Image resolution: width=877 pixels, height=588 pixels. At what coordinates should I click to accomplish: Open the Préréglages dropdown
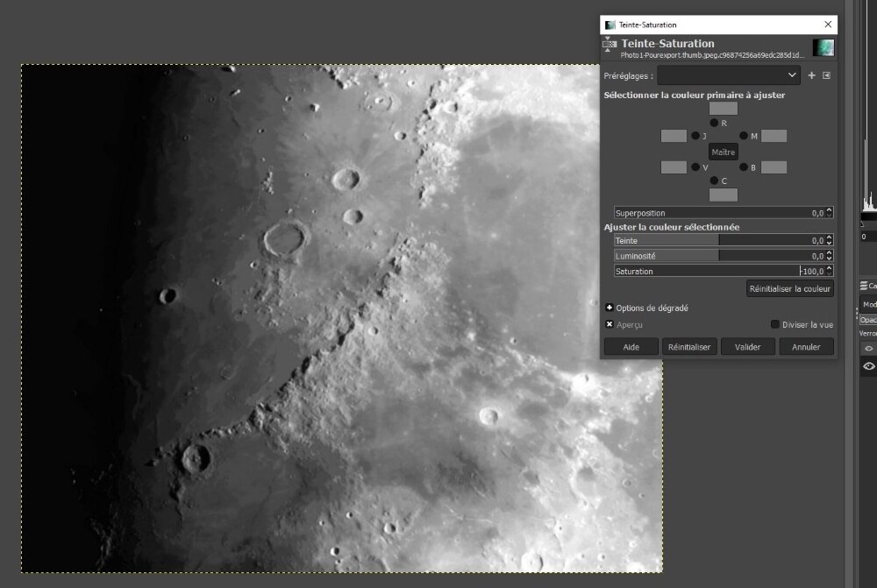coord(728,75)
